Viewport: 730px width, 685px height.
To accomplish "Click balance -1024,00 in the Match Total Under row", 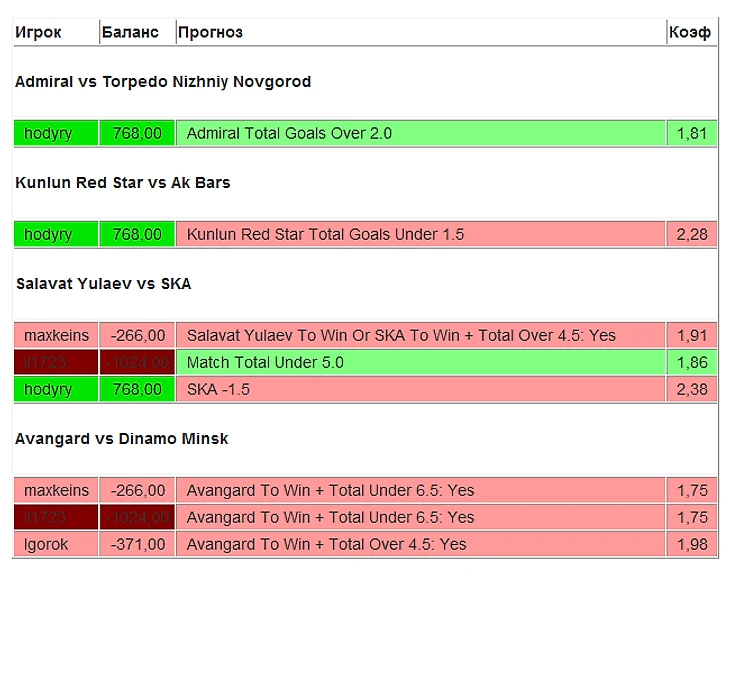I will click(x=137, y=362).
